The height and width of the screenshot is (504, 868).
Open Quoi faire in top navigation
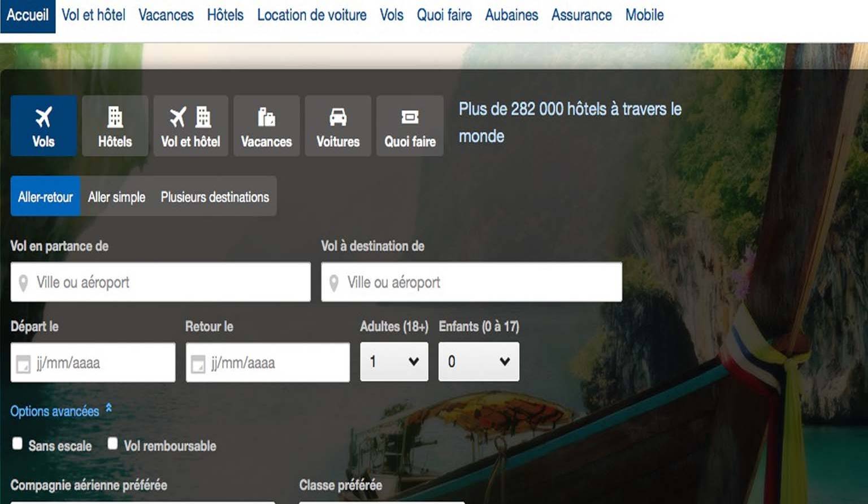pos(444,15)
